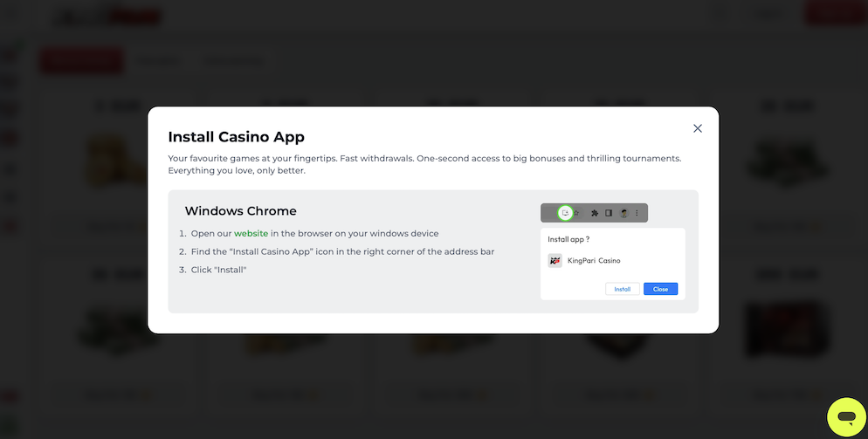Click the Windows Chrome section heading
The image size is (868, 439).
pyautogui.click(x=240, y=211)
